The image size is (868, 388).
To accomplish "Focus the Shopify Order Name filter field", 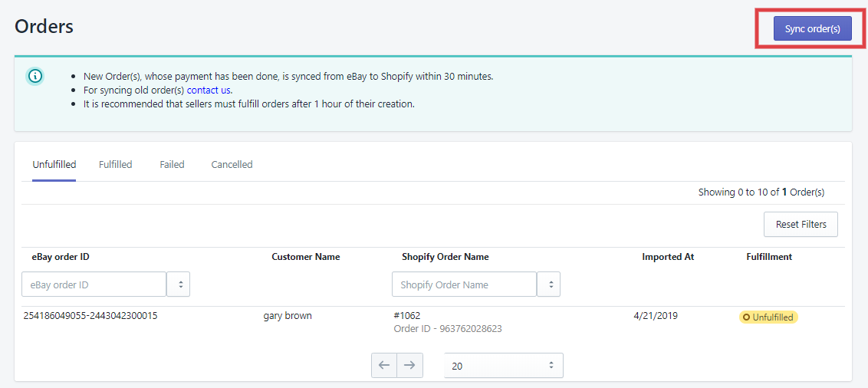I will coord(464,284).
